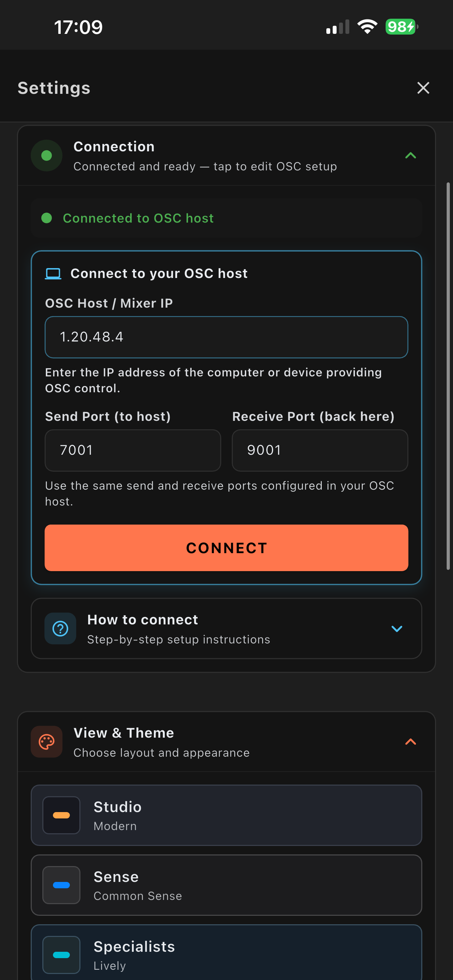Select the Specialists Lively theme
Screen dimensions: 453x980
pos(226,955)
